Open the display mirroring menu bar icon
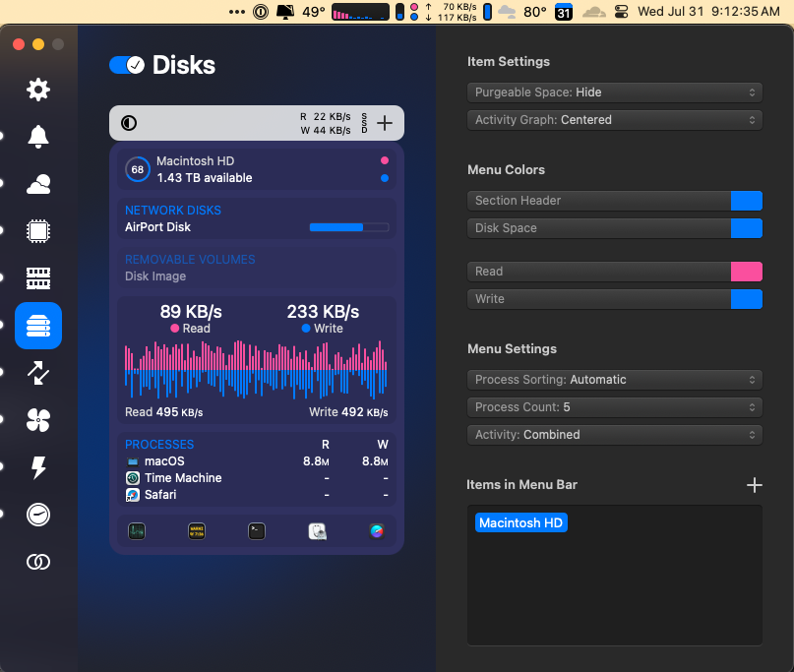Screen dimensions: 794x672 click(x=285, y=12)
